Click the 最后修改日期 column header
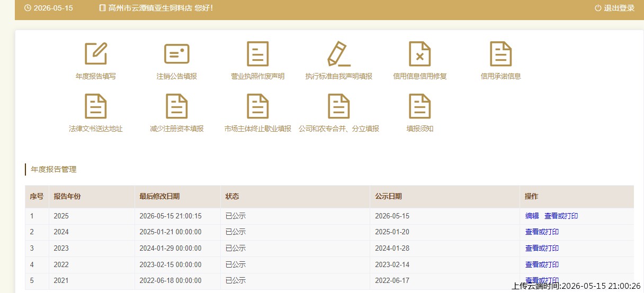Screen dimensions: 644x293 pyautogui.click(x=159, y=196)
